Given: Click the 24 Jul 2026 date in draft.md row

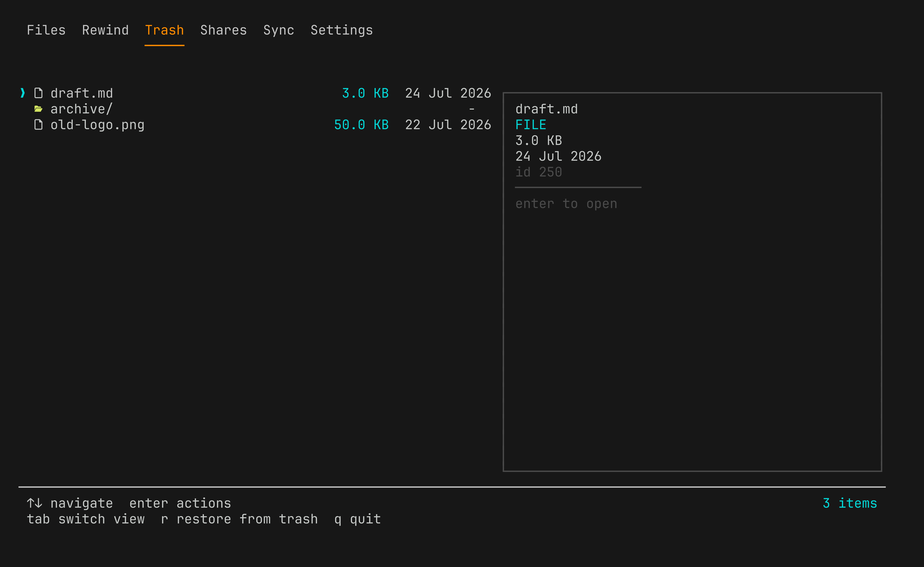Looking at the screenshot, I should coord(448,93).
